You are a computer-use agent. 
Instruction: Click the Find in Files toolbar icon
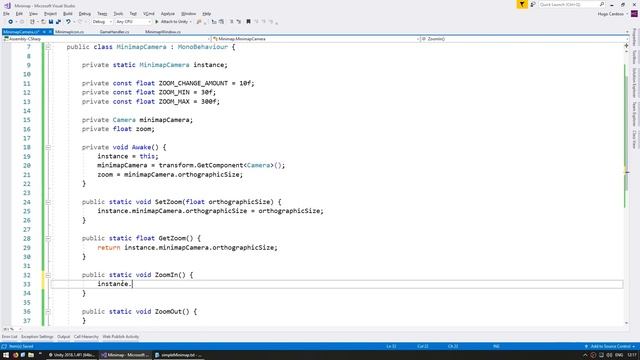pos(199,22)
